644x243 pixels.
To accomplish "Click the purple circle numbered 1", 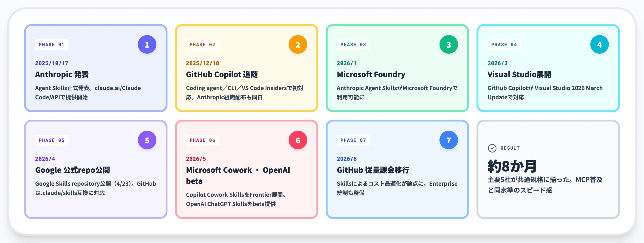I will click(x=147, y=44).
